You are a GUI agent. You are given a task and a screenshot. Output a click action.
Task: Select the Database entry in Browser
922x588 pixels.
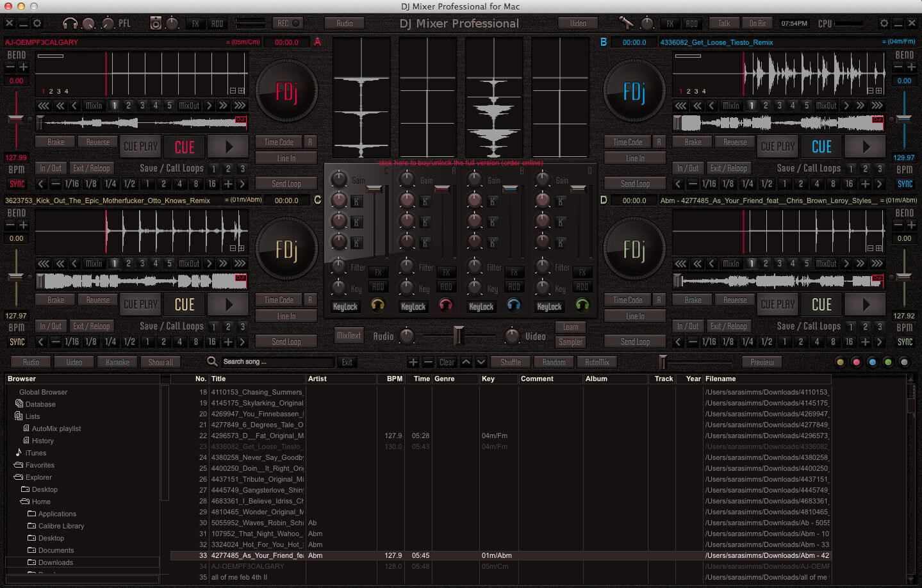tap(35, 404)
